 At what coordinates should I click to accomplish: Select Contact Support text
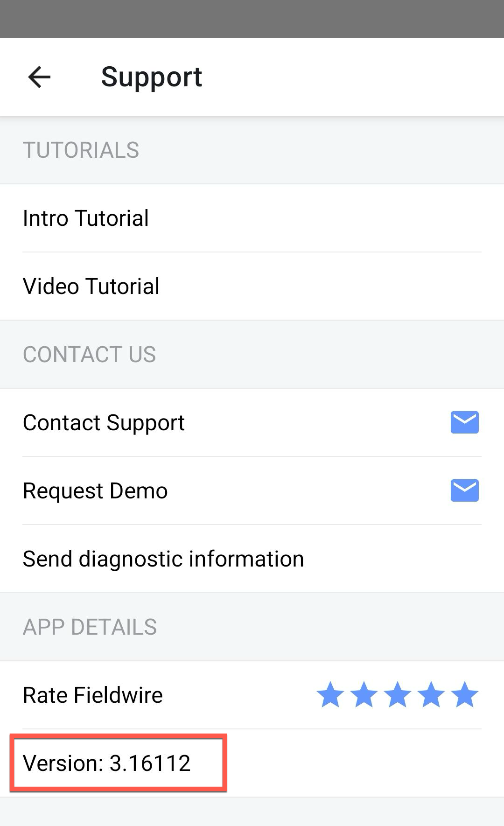click(x=104, y=423)
